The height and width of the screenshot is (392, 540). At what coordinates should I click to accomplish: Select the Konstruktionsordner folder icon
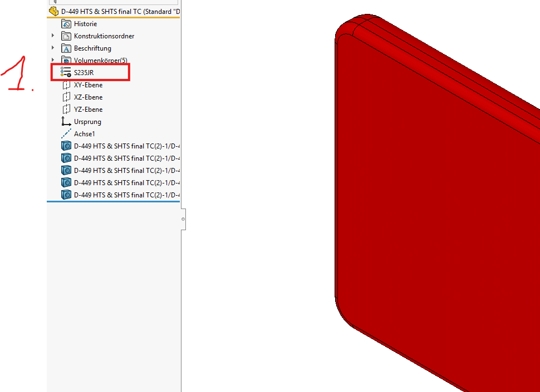tap(66, 36)
